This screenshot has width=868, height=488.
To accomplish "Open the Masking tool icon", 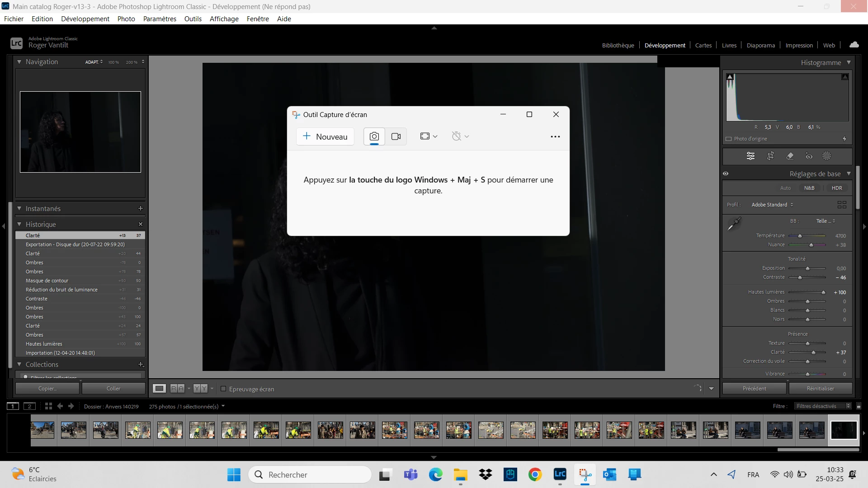I will click(x=826, y=156).
